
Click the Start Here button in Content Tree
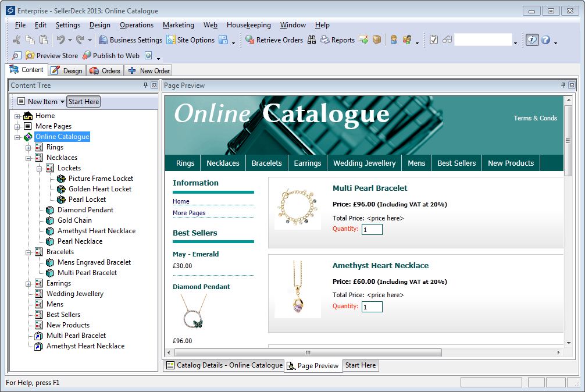[84, 102]
